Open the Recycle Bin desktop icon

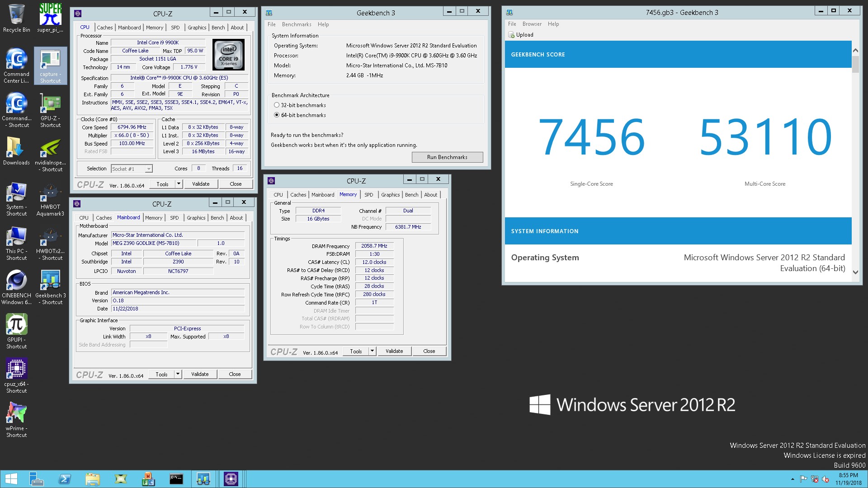pyautogui.click(x=17, y=19)
